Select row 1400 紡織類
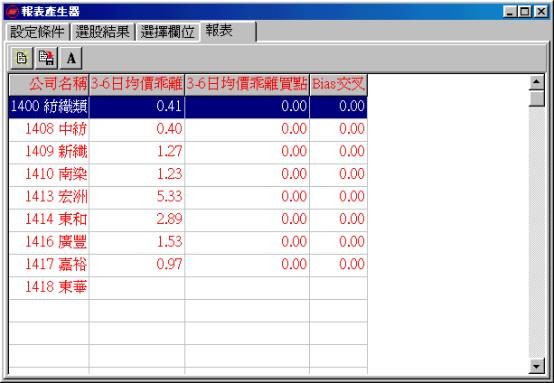The height and width of the screenshot is (383, 554). (x=188, y=107)
